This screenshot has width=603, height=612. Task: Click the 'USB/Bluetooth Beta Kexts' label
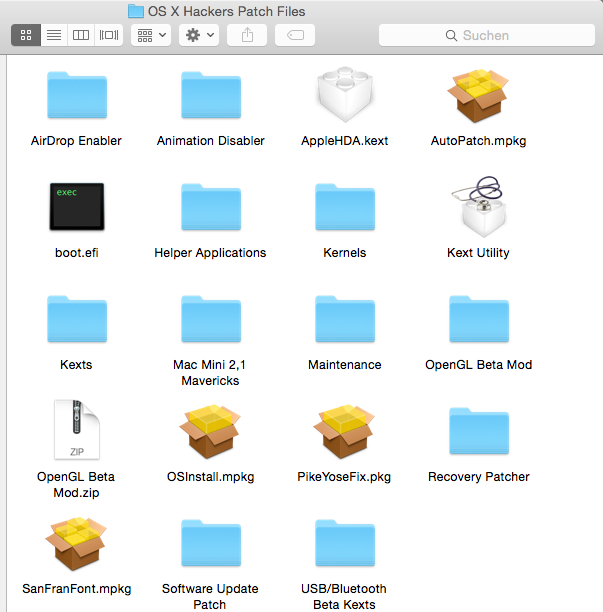pyautogui.click(x=344, y=596)
